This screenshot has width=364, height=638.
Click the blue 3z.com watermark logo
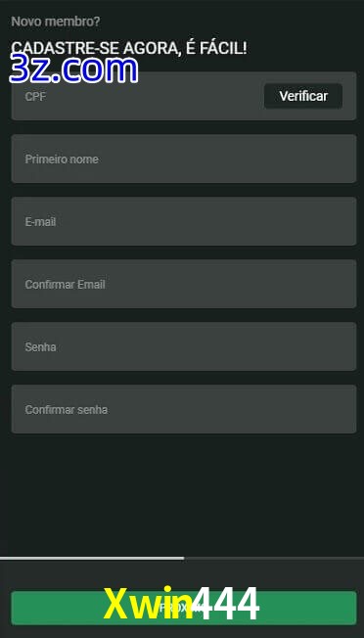(73, 69)
